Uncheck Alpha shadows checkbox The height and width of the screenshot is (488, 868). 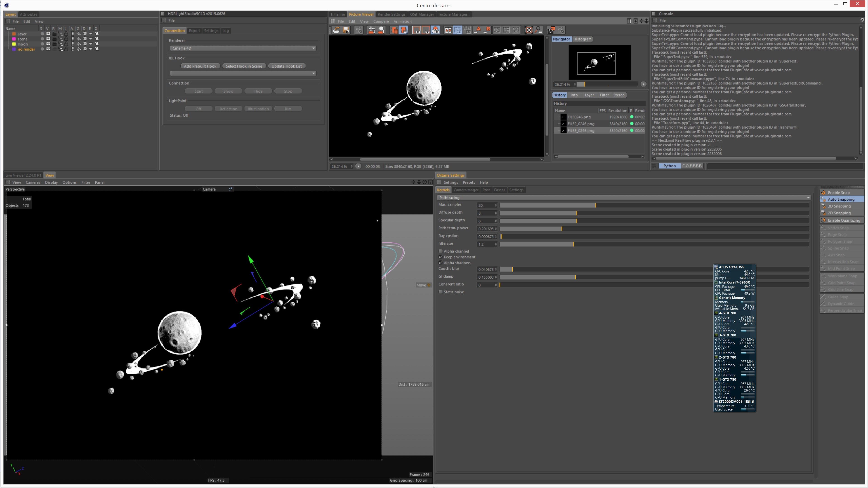[x=440, y=263]
